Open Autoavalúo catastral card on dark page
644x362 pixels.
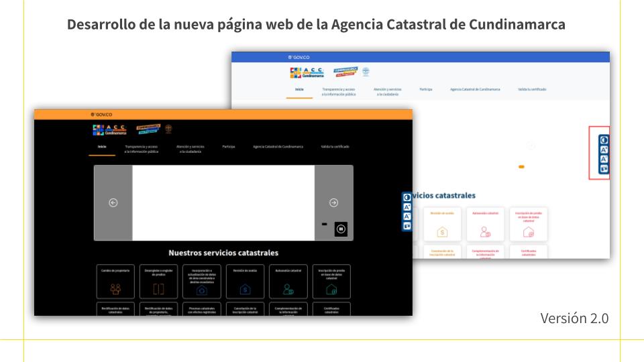click(x=288, y=282)
